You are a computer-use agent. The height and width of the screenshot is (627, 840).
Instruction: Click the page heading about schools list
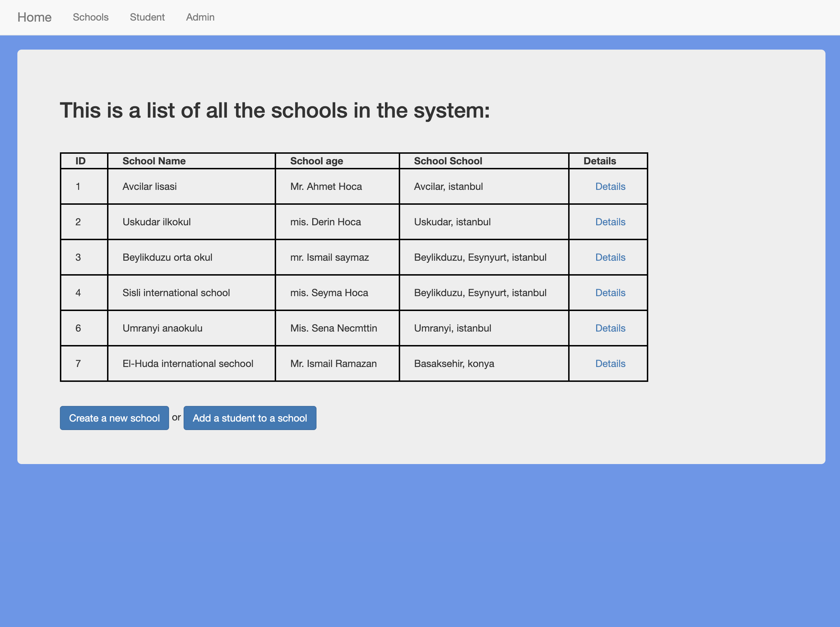coord(275,111)
